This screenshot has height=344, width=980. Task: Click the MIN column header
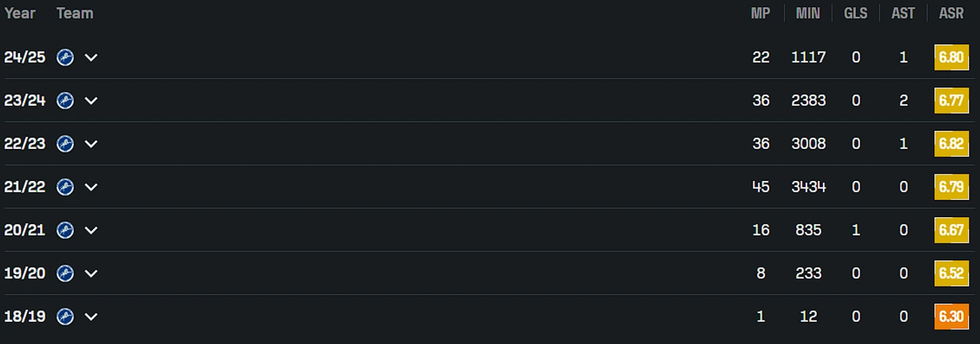point(808,13)
